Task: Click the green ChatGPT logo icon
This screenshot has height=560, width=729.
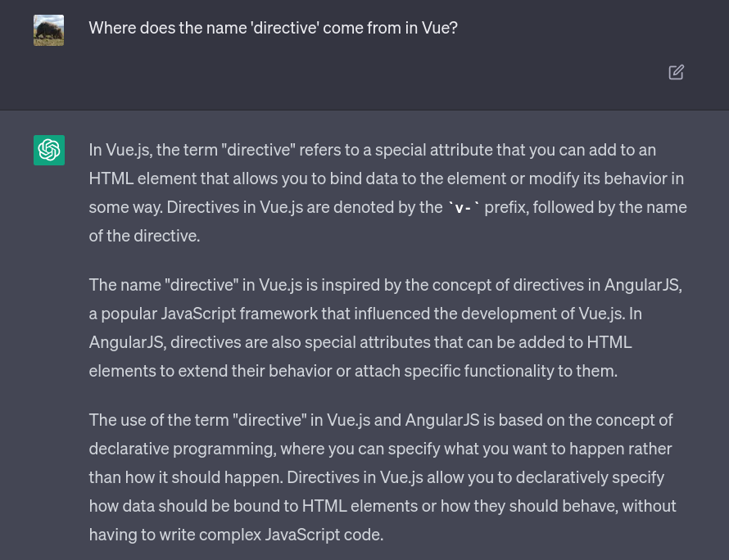Action: pos(49,150)
